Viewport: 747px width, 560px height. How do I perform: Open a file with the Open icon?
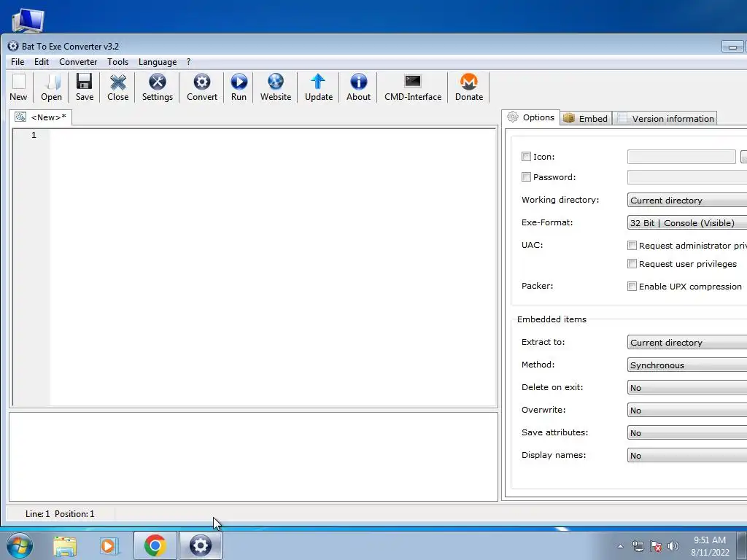[x=52, y=87]
